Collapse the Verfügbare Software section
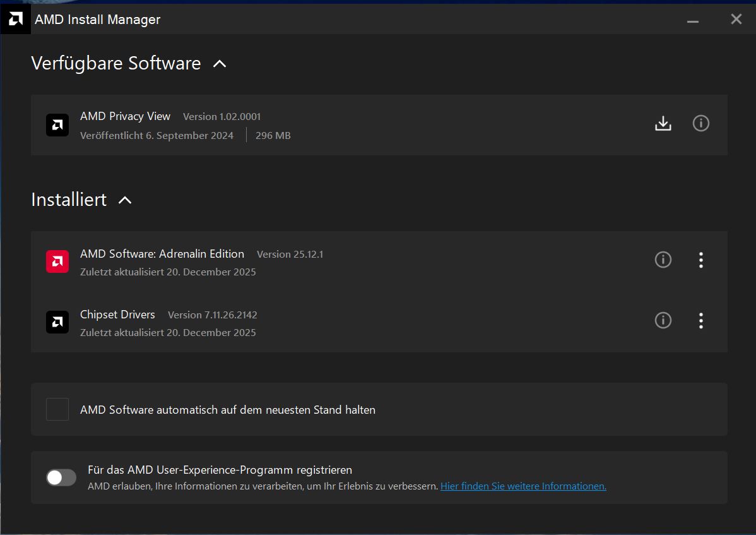 pyautogui.click(x=220, y=64)
